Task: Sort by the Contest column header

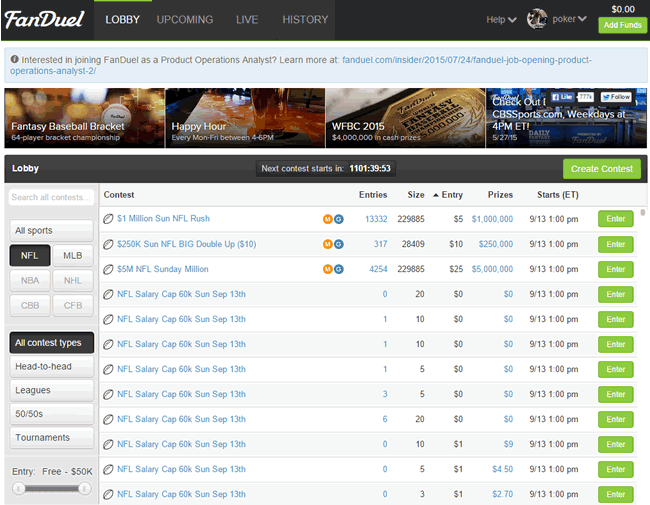Action: (x=119, y=195)
